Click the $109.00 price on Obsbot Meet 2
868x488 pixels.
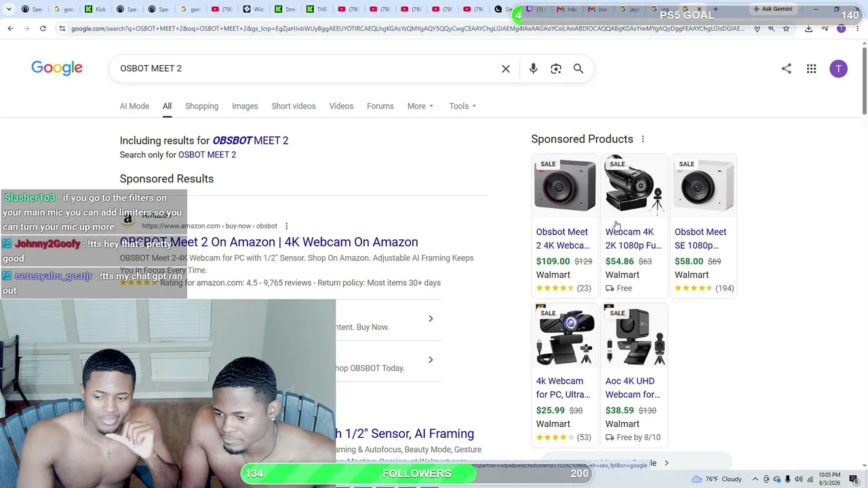click(x=553, y=261)
